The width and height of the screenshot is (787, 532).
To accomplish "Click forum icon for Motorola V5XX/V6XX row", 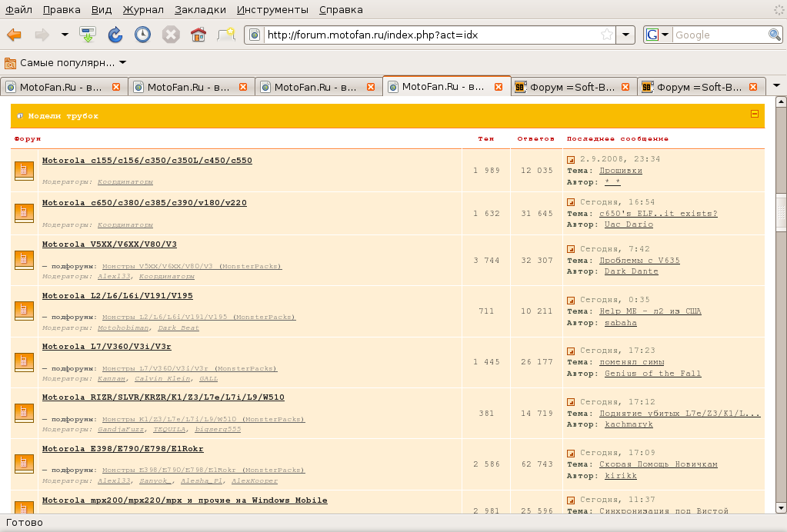I will tap(24, 260).
